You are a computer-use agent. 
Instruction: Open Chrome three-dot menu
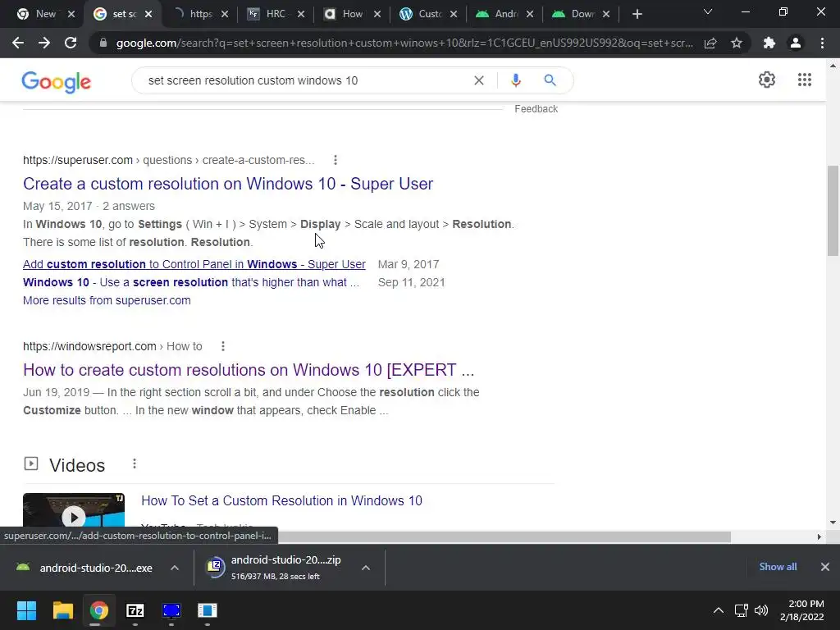coord(822,43)
